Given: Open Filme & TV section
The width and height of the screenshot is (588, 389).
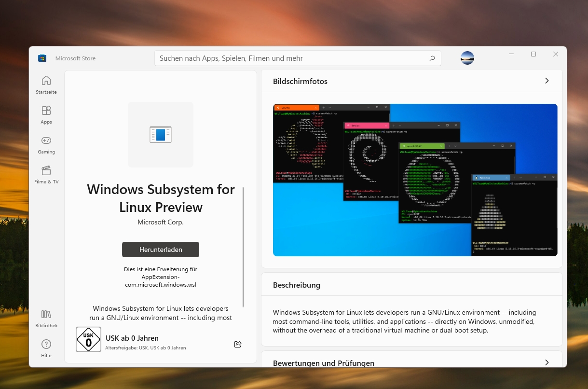Looking at the screenshot, I should (46, 175).
